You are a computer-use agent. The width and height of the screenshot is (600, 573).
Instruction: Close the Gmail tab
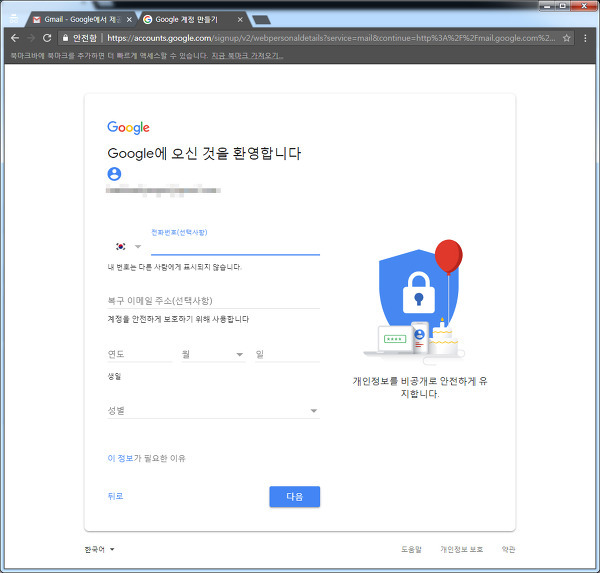(129, 20)
